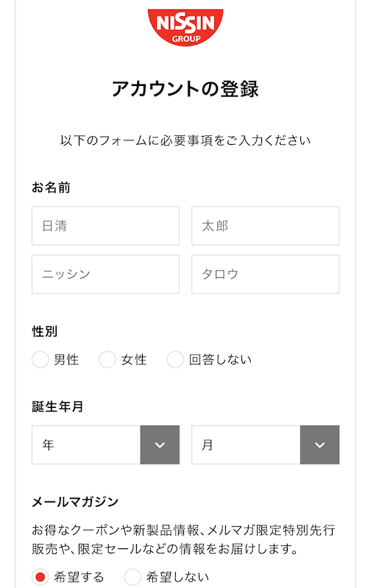368x588 pixels.
Task: Click the mail magazine description text
Action: point(183,539)
